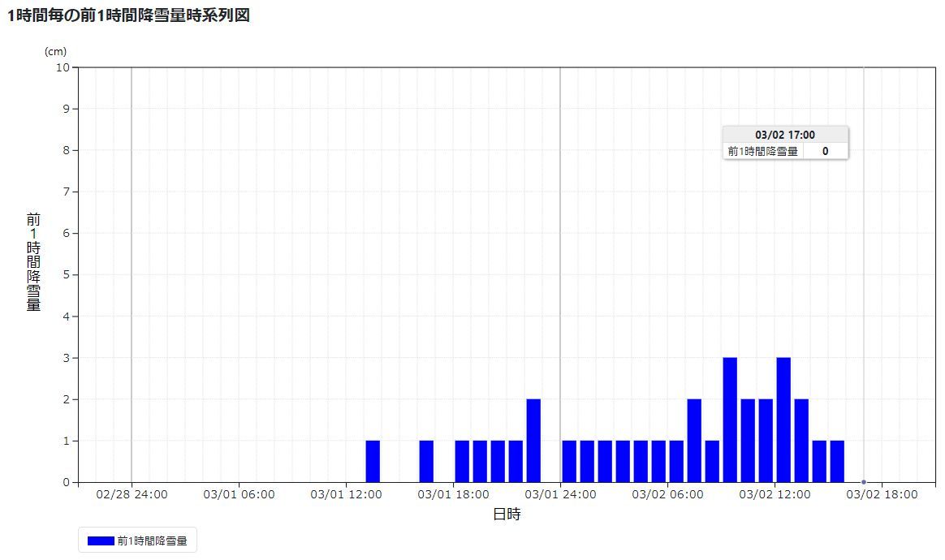Click the x-axis label 03/01 24:00
945x560 pixels.
(560, 495)
